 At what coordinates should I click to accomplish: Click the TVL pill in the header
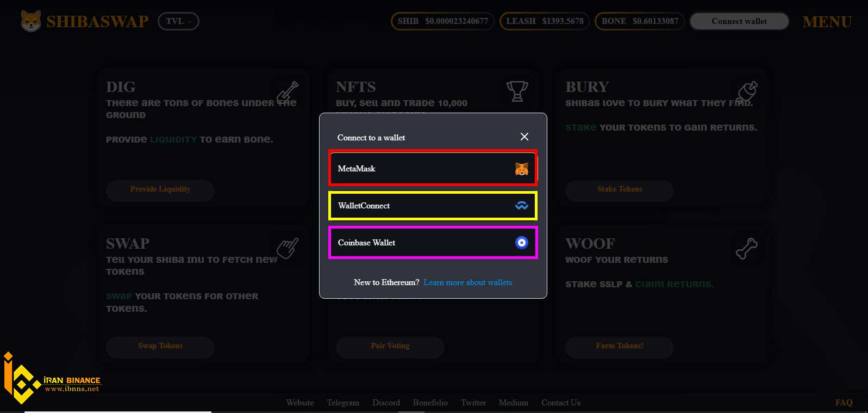pos(178,21)
